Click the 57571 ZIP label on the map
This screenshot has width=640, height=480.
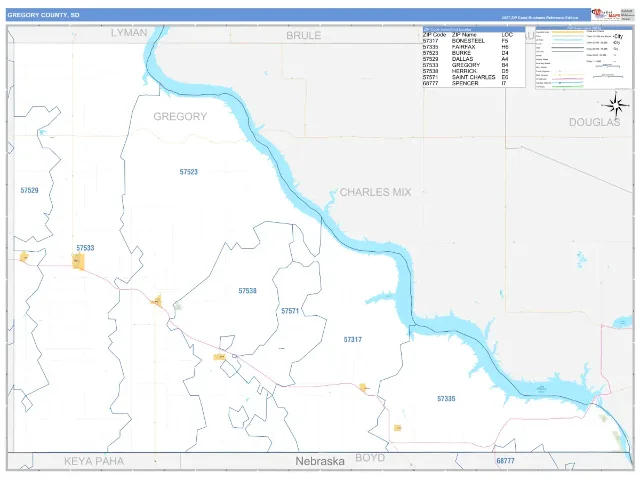pos(290,311)
